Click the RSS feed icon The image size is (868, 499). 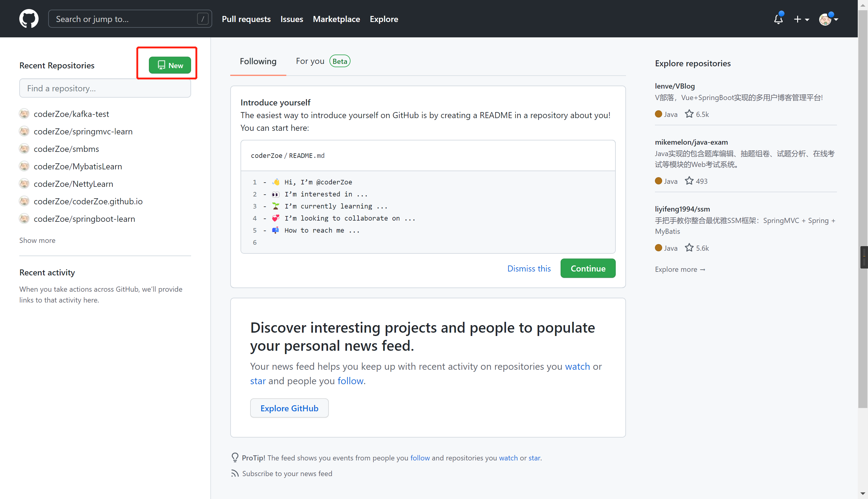[x=235, y=473]
